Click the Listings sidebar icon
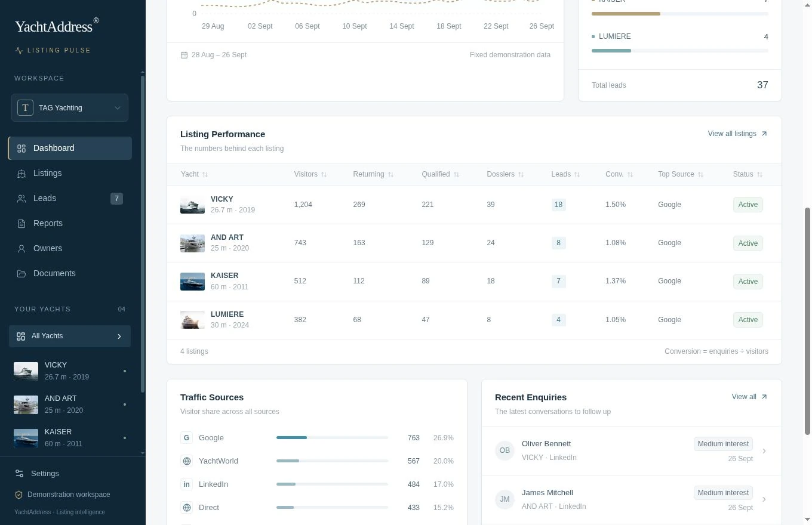Viewport: 812px width, 525px height. pyautogui.click(x=21, y=174)
